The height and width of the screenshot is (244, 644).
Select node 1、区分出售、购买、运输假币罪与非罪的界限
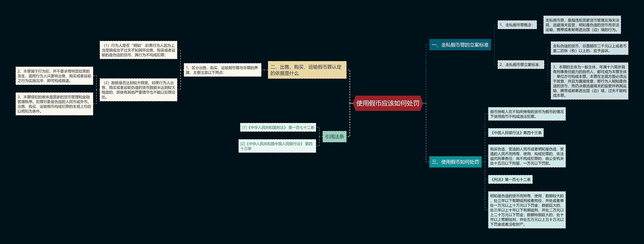(222, 70)
